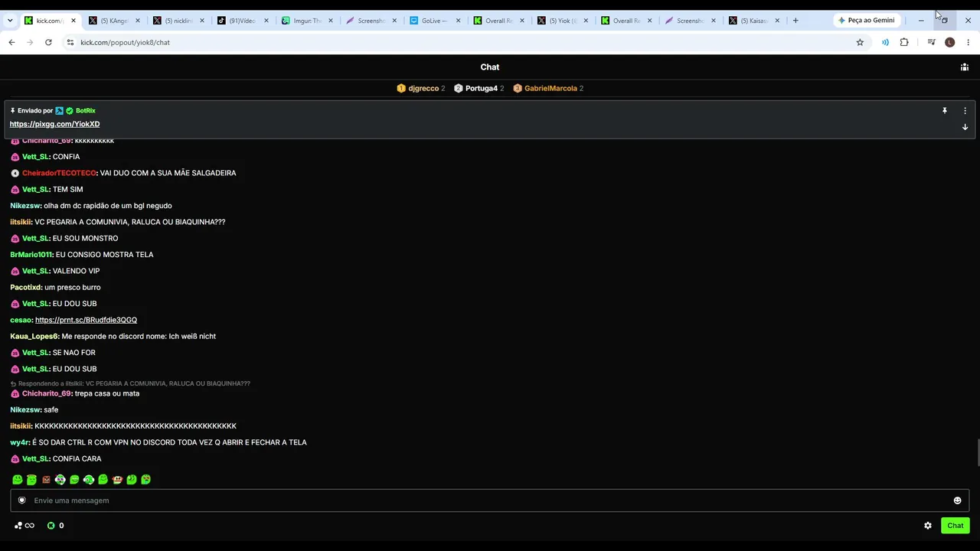Click the Peça ao Gemini button
980x551 pixels.
867,21
